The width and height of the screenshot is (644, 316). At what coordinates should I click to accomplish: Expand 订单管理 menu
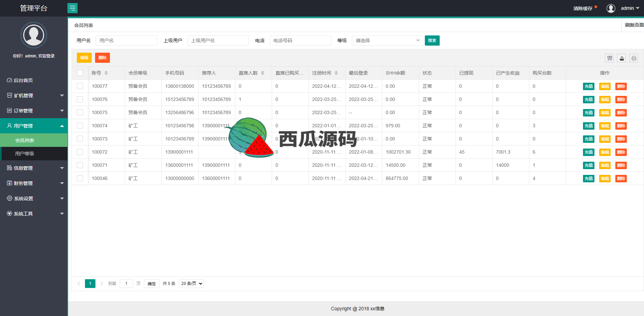pos(34,111)
